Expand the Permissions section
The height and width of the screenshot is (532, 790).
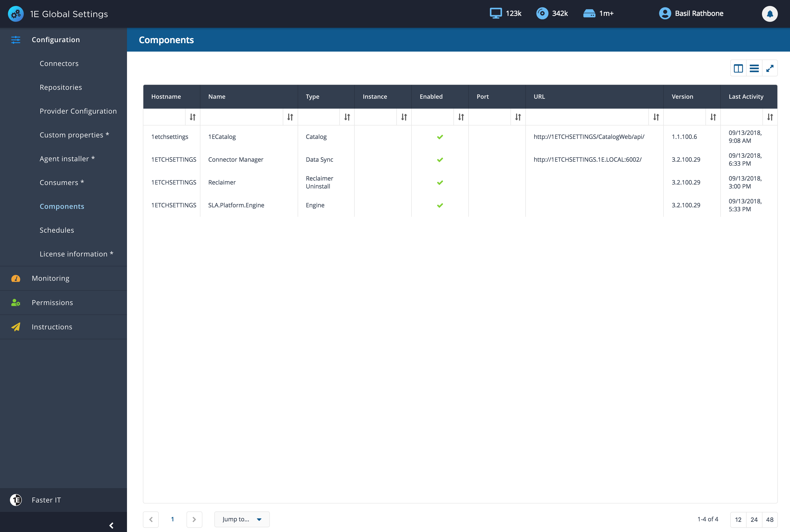pos(63,303)
